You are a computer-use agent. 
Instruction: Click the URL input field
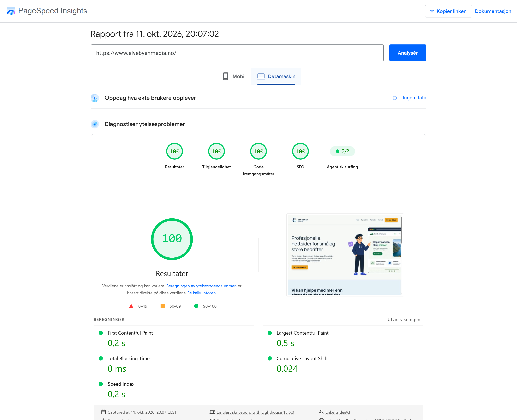[x=237, y=53]
